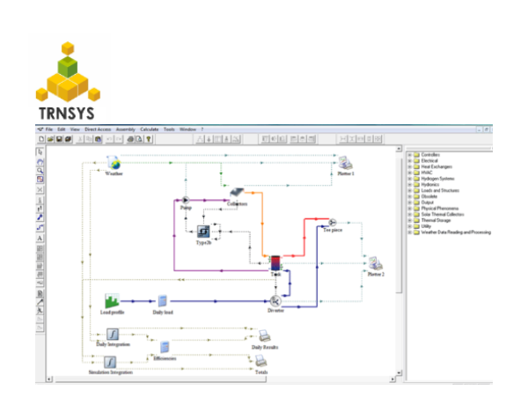The height and width of the screenshot is (420, 528).
Task: Click the Diverter valve icon
Action: (263, 301)
